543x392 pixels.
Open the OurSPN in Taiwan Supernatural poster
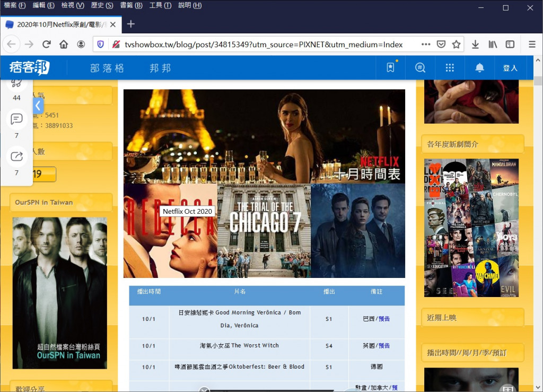click(x=60, y=293)
